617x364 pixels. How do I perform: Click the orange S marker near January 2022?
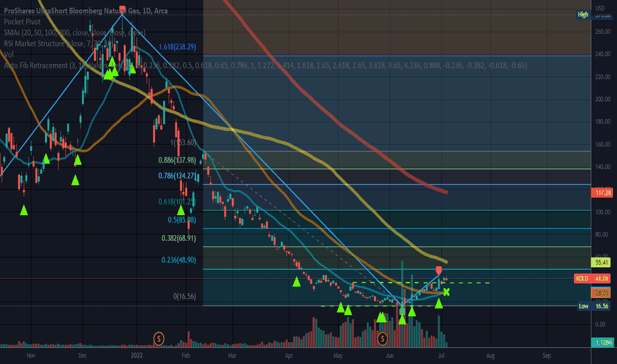(159, 338)
